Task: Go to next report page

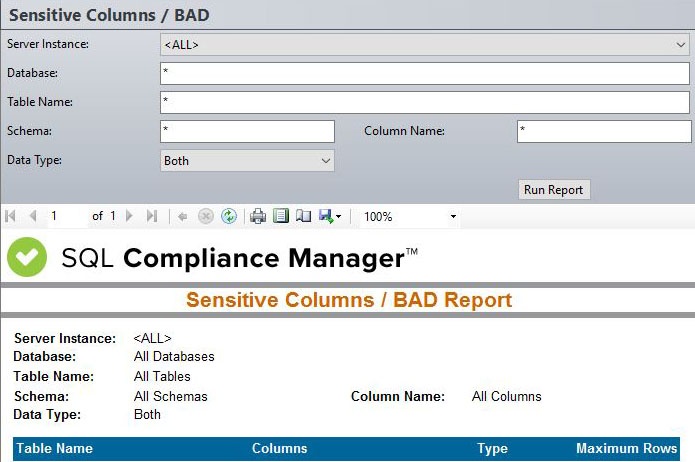Action: click(131, 216)
